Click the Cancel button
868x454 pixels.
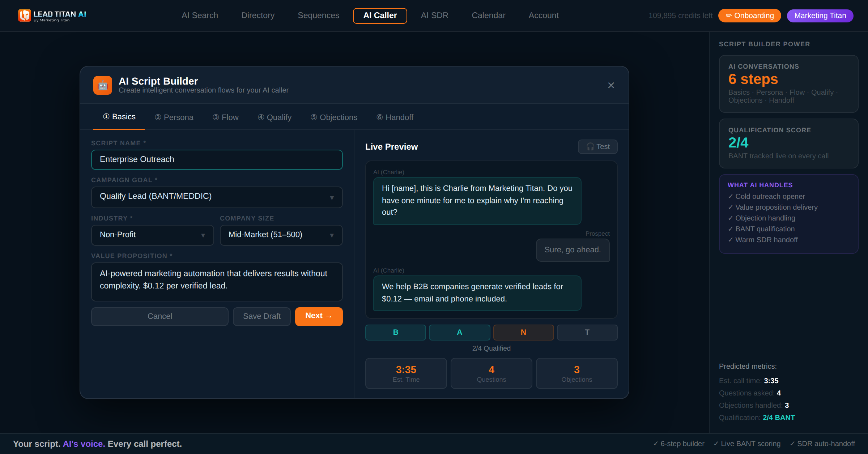[x=160, y=316]
